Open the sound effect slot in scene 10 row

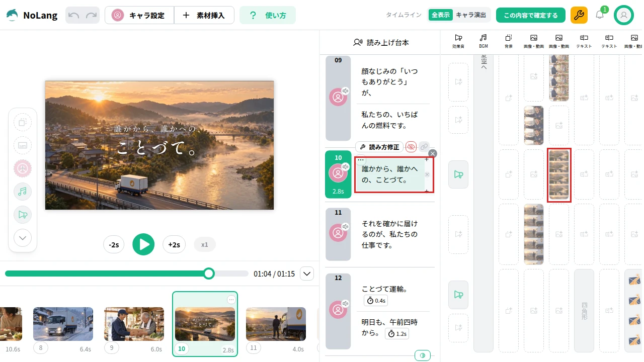click(x=458, y=174)
